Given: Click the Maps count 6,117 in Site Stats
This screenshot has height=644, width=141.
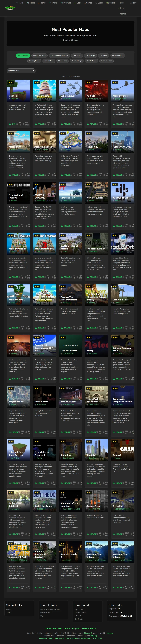Looking at the screenshot, I should point(117,609).
